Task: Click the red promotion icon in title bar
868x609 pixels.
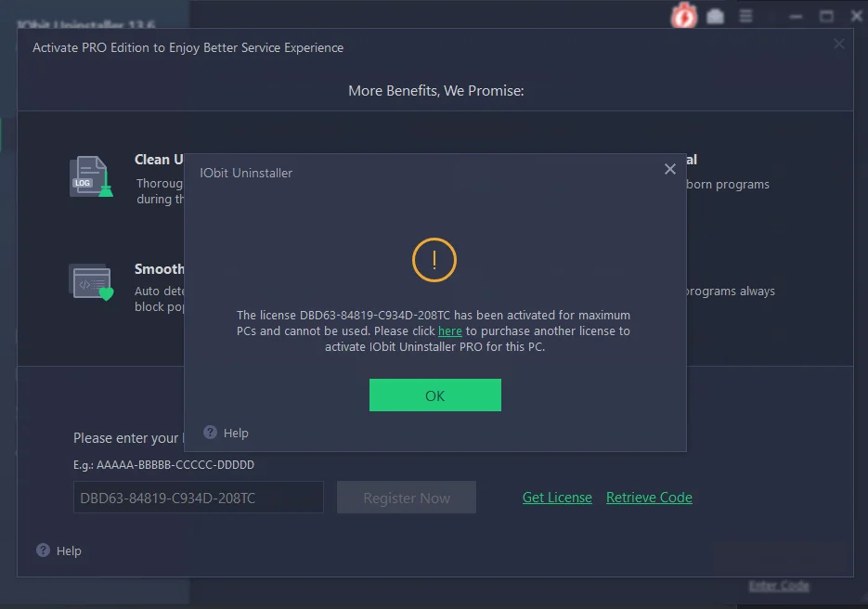Action: pos(683,16)
